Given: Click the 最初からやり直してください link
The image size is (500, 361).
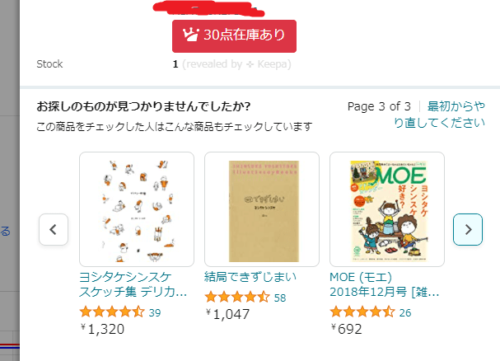Looking at the screenshot, I should 439,114.
